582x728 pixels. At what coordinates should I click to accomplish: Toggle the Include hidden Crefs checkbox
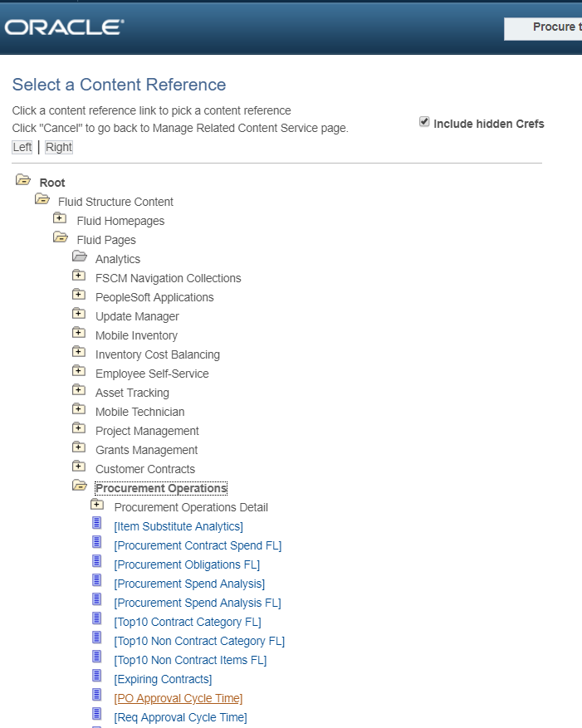pos(424,122)
